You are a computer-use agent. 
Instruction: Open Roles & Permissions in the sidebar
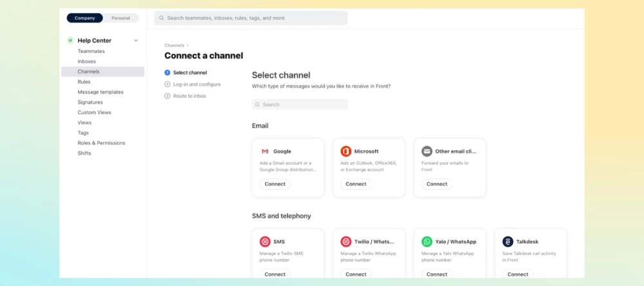pyautogui.click(x=102, y=143)
